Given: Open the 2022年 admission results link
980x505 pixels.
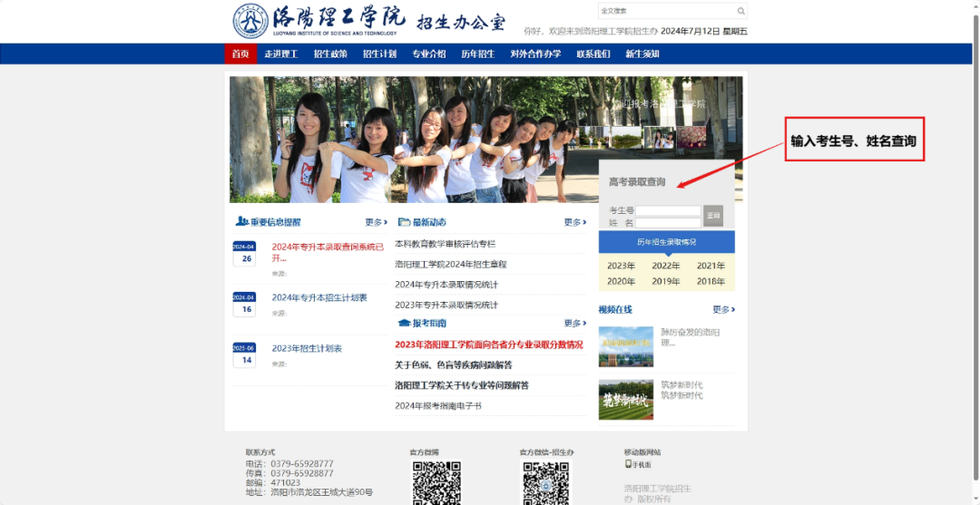Looking at the screenshot, I should 666,266.
